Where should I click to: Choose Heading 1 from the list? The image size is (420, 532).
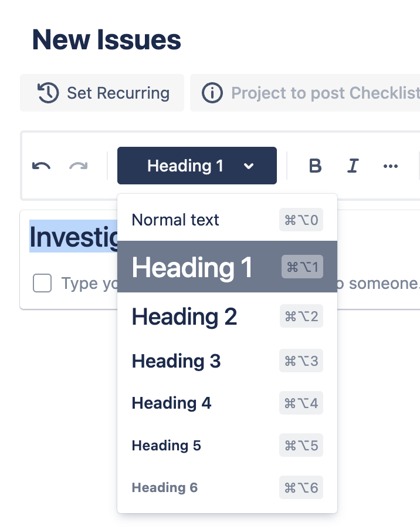pyautogui.click(x=192, y=267)
